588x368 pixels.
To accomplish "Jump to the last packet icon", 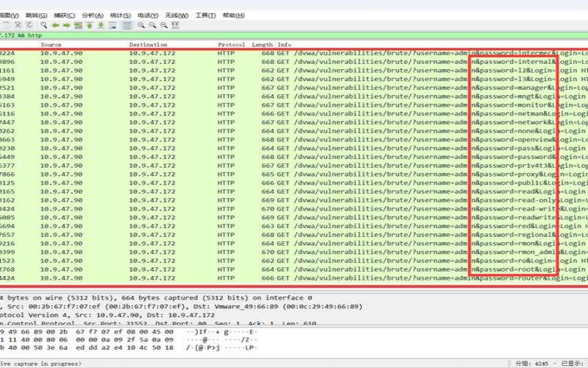I will pyautogui.click(x=101, y=25).
